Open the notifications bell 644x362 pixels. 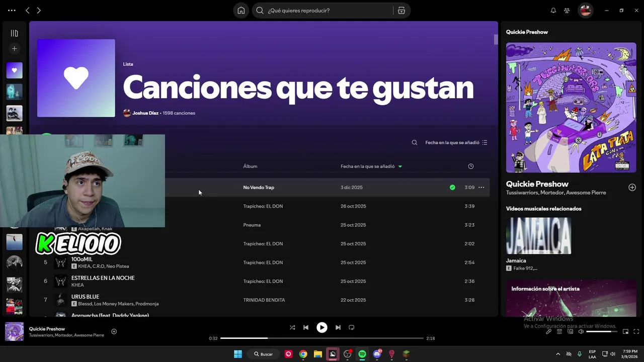pyautogui.click(x=553, y=10)
